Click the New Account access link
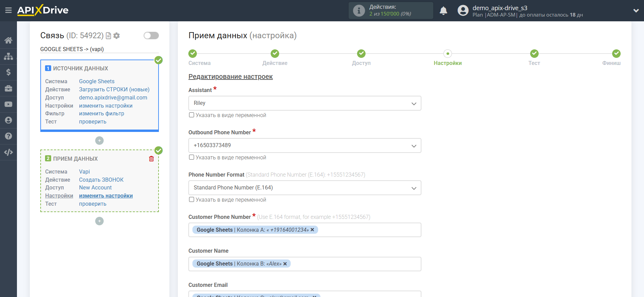The width and height of the screenshot is (644, 297). 96,187
